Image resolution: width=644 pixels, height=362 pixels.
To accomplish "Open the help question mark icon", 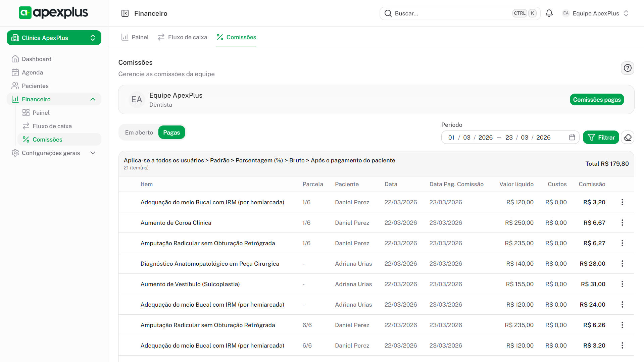I will [x=627, y=68].
